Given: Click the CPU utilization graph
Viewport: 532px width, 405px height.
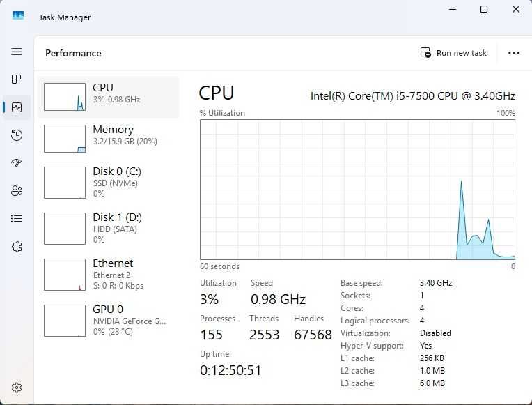Looking at the screenshot, I should (x=357, y=190).
